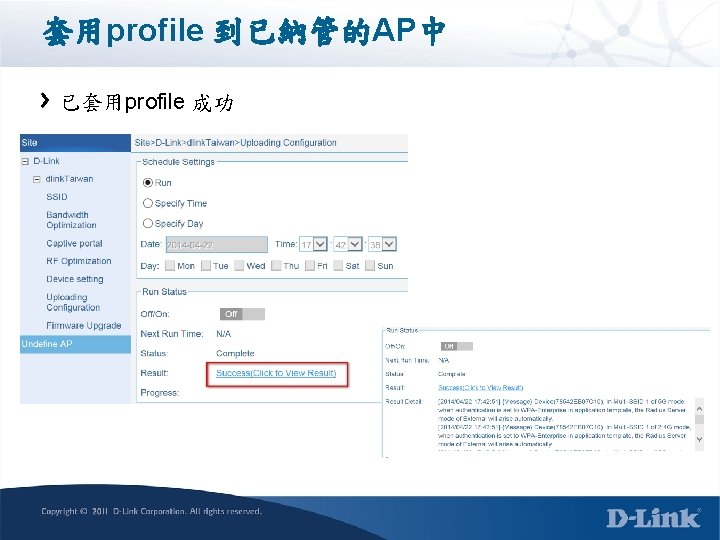Open Device setting page
The height and width of the screenshot is (540, 720).
pos(75,279)
